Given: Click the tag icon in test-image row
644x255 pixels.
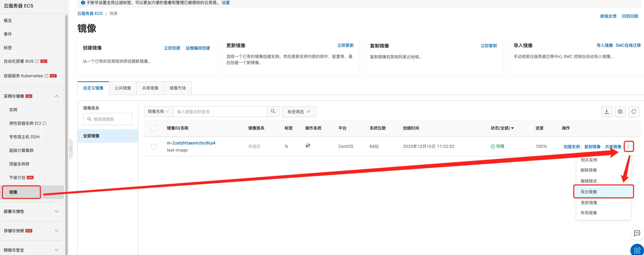Looking at the screenshot, I should tap(287, 146).
